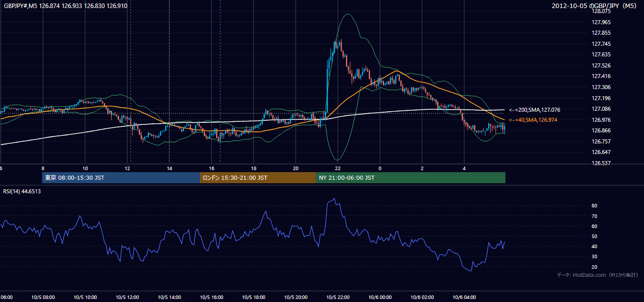
Task: Click RSI scale level 70
Action: click(x=594, y=216)
